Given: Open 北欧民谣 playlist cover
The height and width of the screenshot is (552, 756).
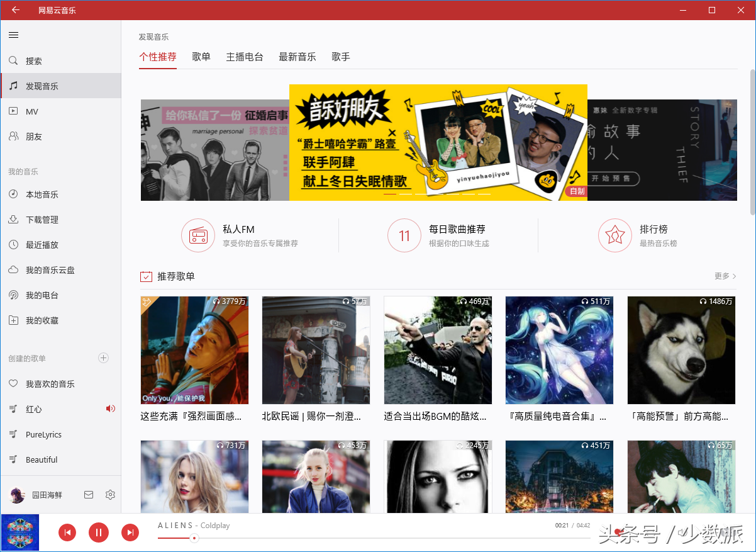Looking at the screenshot, I should tap(316, 350).
